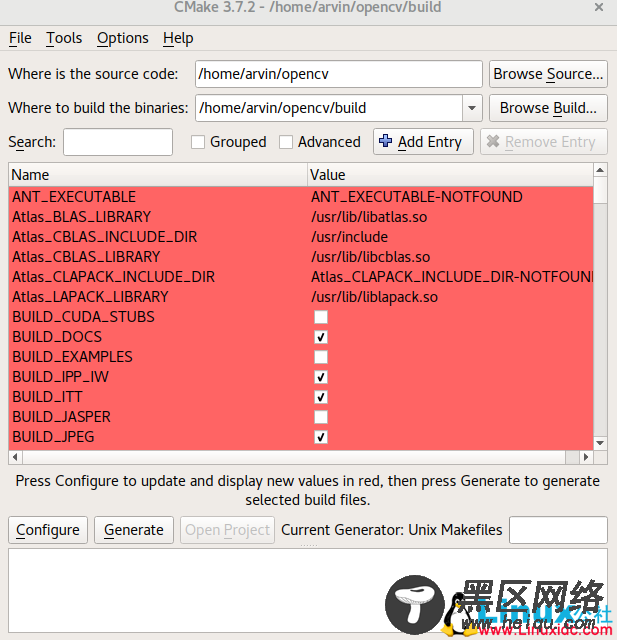Click the vertical scrollbar up arrow

[x=600, y=170]
